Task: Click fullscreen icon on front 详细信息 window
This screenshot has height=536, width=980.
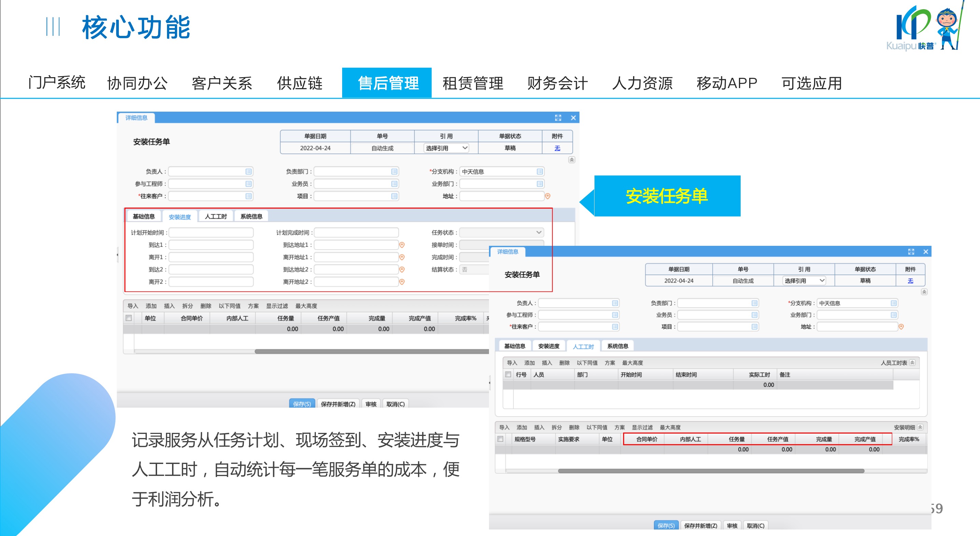Action: click(911, 252)
